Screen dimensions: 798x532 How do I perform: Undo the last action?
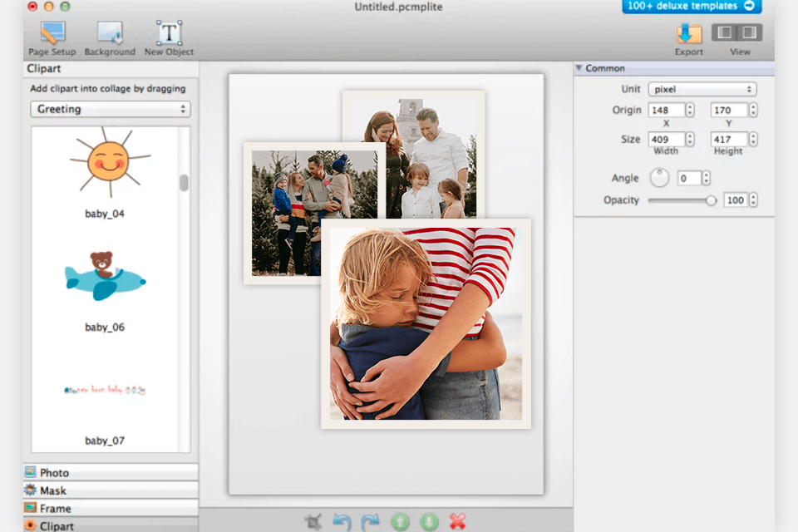(x=342, y=521)
